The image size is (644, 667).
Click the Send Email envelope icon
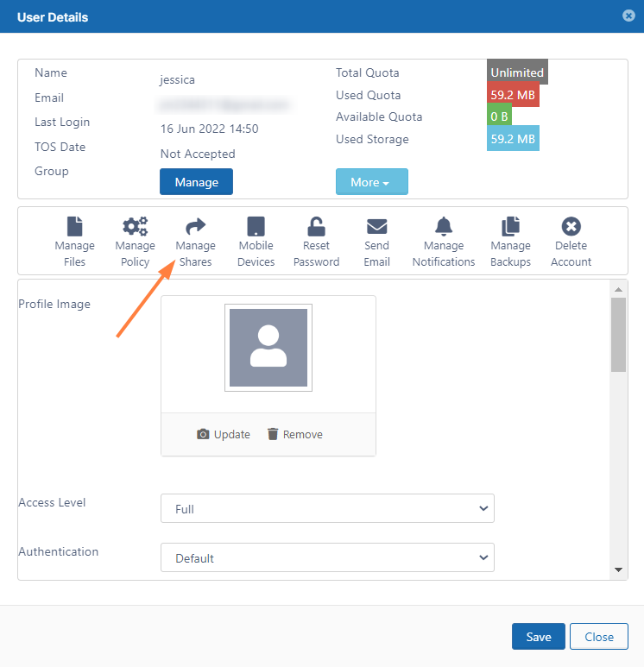pyautogui.click(x=376, y=227)
